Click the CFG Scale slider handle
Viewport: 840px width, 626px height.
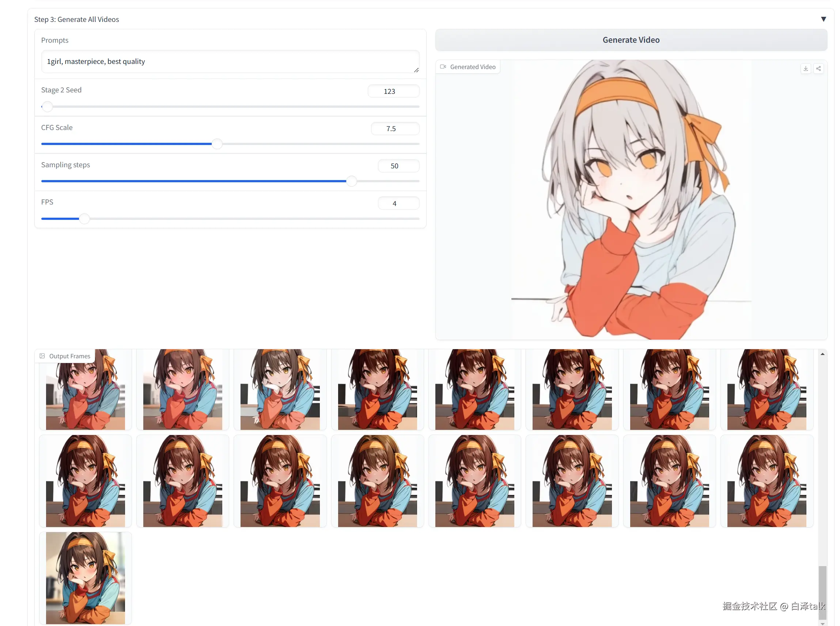click(217, 144)
